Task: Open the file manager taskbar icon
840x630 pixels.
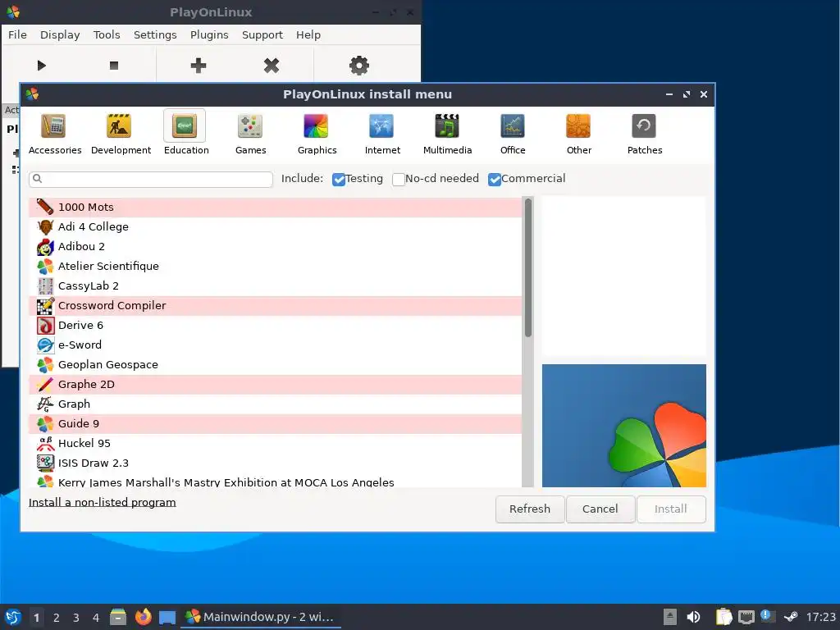Action: [118, 617]
